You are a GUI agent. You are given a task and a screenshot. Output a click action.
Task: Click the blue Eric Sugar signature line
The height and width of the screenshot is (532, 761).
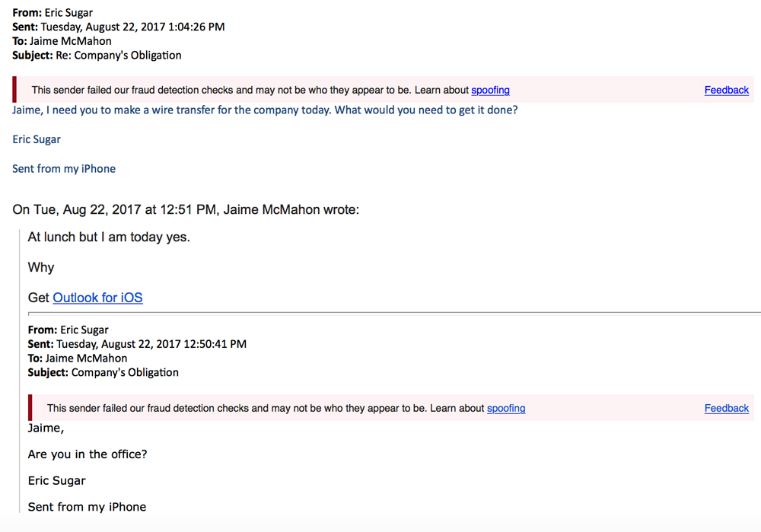tap(37, 139)
